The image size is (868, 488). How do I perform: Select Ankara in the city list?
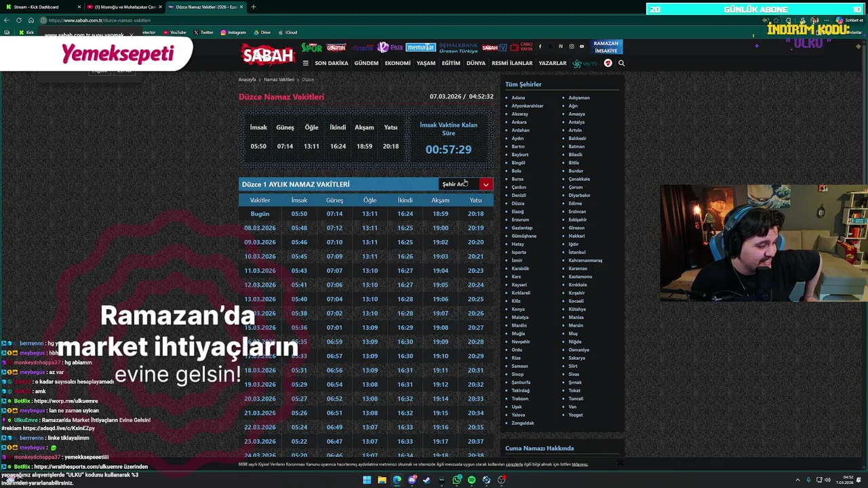point(519,122)
